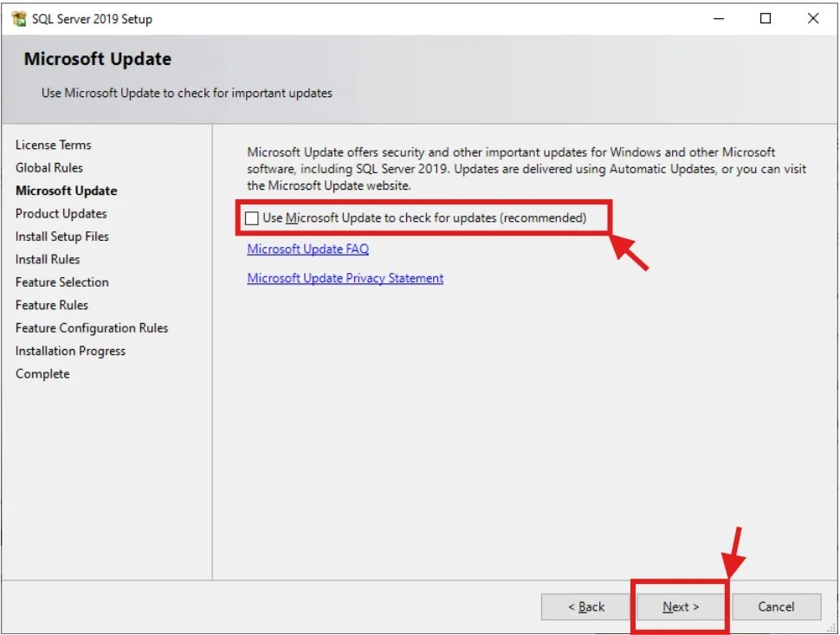The image size is (840, 635).
Task: Maximize the SQL Server 2019 Setup window
Action: [766, 19]
